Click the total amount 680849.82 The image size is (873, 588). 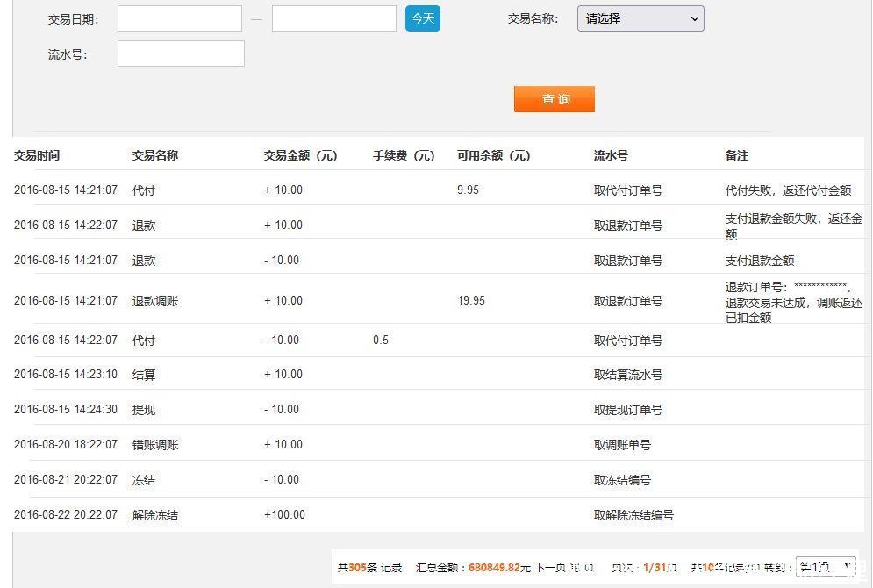[x=494, y=568]
